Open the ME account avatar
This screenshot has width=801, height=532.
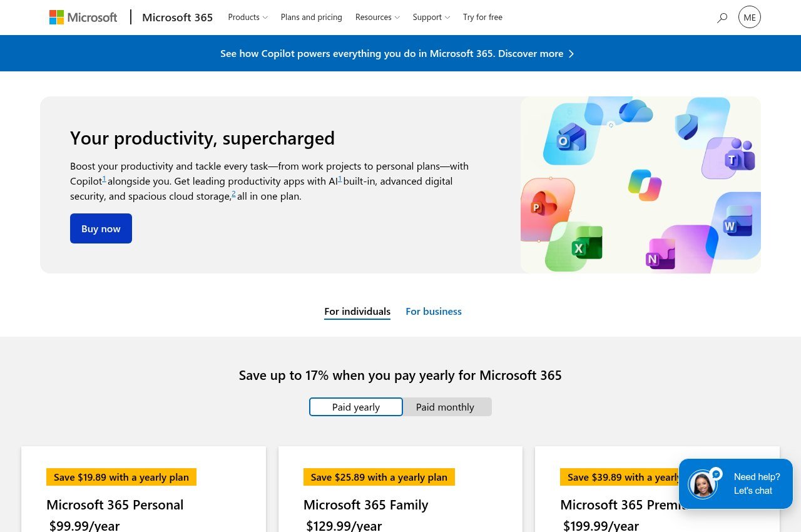pyautogui.click(x=750, y=18)
